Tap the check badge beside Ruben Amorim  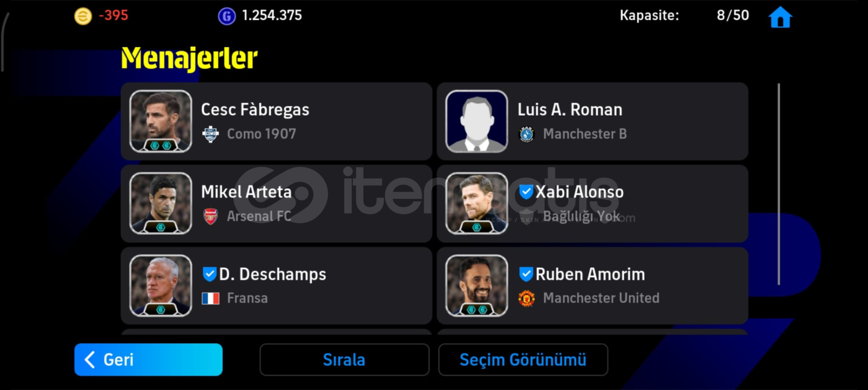pos(526,274)
